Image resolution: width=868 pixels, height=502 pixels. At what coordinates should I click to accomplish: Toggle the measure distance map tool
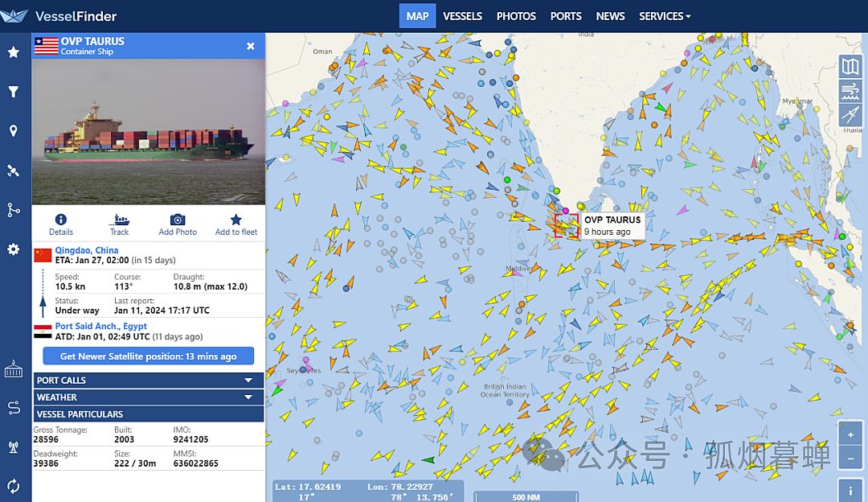pyautogui.click(x=850, y=114)
